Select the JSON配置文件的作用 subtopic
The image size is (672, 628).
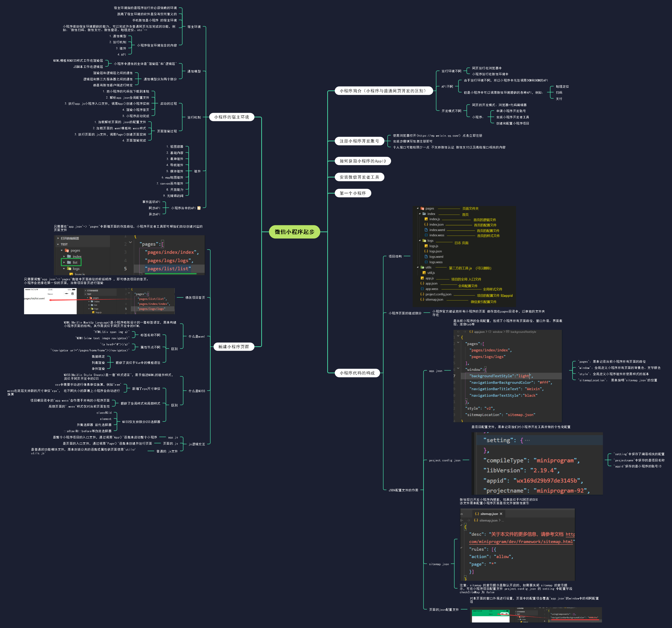(403, 490)
